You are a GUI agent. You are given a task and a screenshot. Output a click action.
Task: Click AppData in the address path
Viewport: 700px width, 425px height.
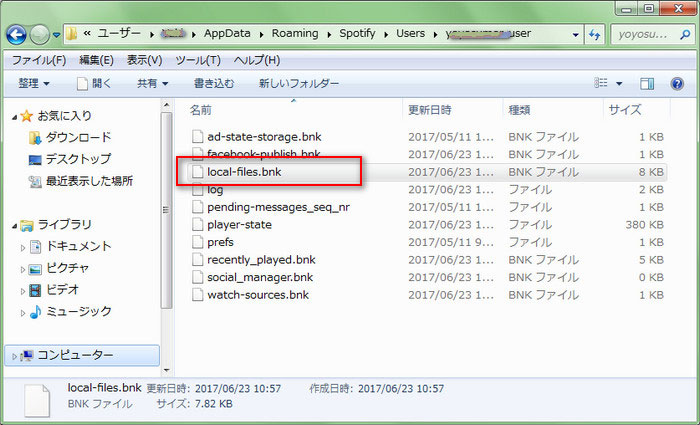click(227, 33)
